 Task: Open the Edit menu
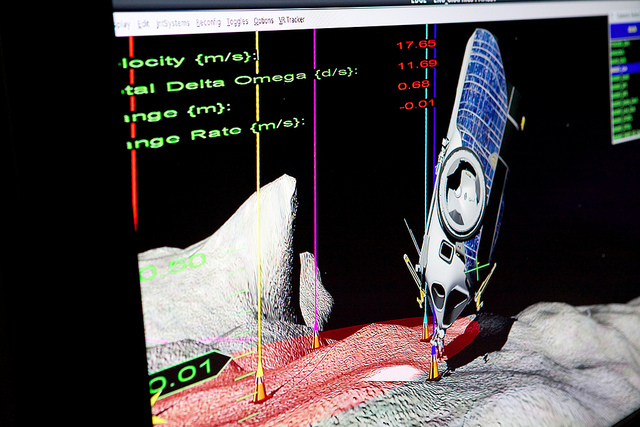click(x=144, y=21)
